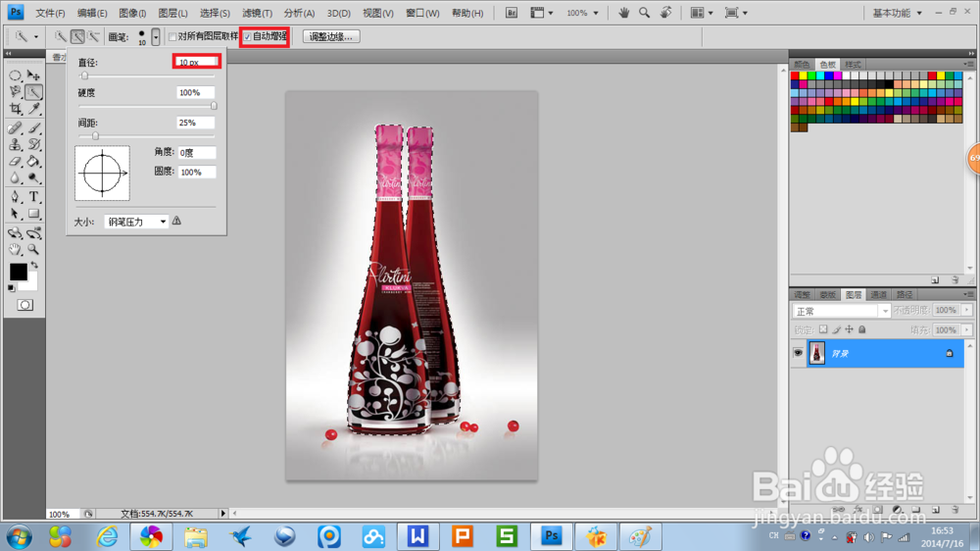Select the History Brush tool

pyautogui.click(x=33, y=144)
